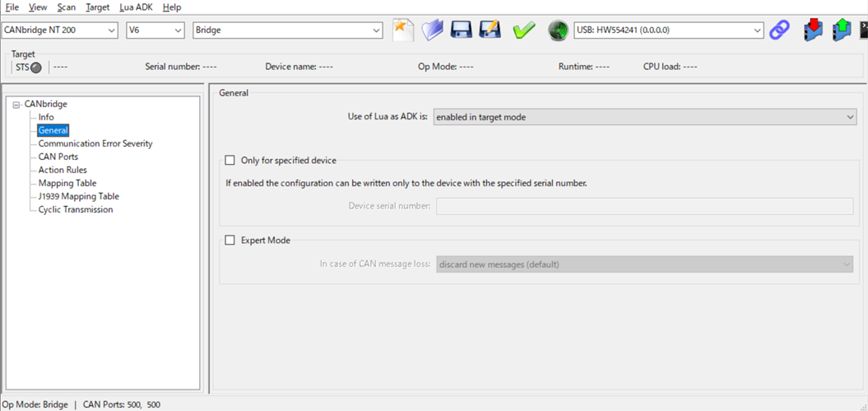Click the CANbridge root tree label
Screen dimensions: 868x411
point(46,104)
